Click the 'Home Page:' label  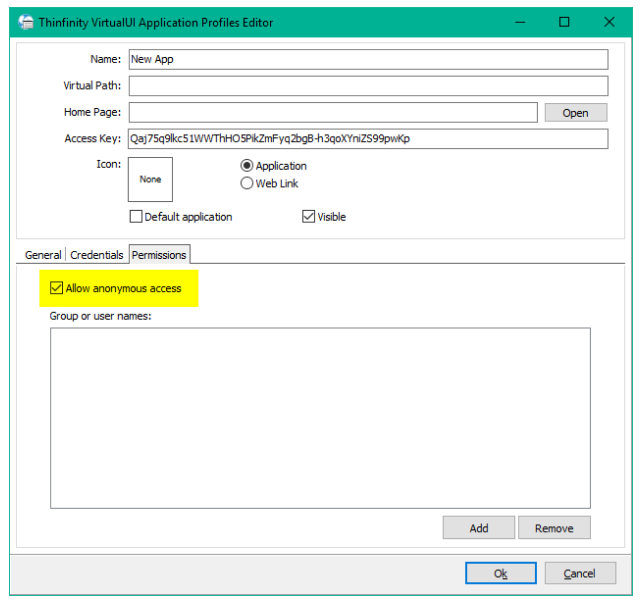93,112
